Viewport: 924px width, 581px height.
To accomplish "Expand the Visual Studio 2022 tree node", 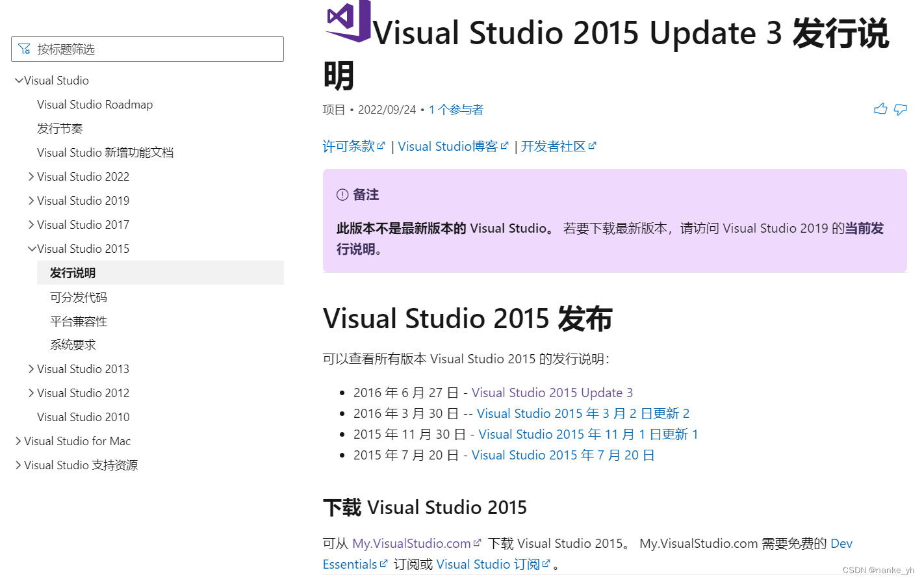I will pos(31,176).
